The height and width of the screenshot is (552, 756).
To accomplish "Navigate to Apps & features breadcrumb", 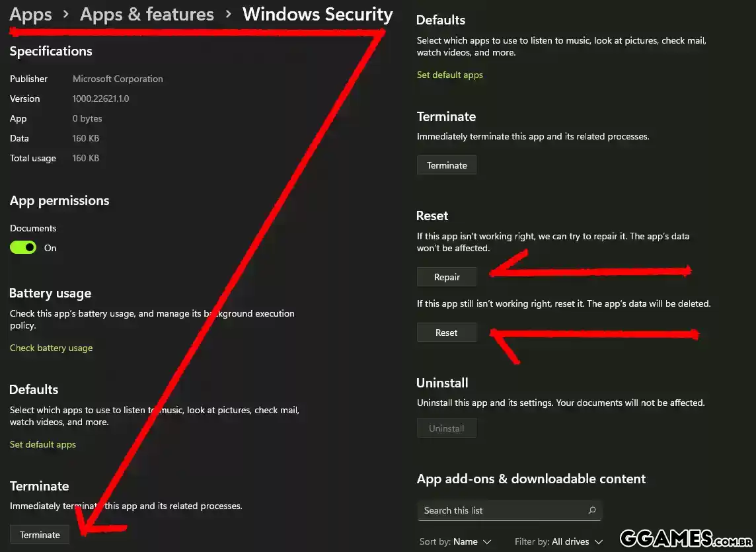I will (x=147, y=15).
